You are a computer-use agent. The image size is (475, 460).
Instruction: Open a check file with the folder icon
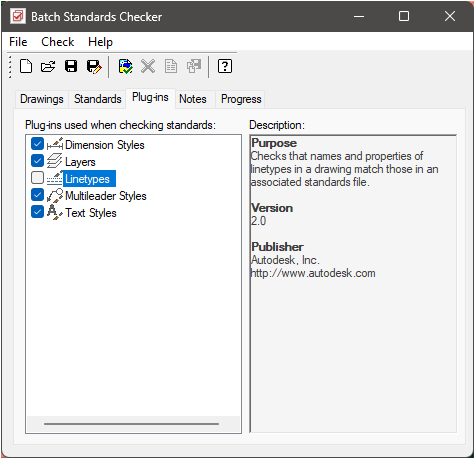[x=48, y=66]
